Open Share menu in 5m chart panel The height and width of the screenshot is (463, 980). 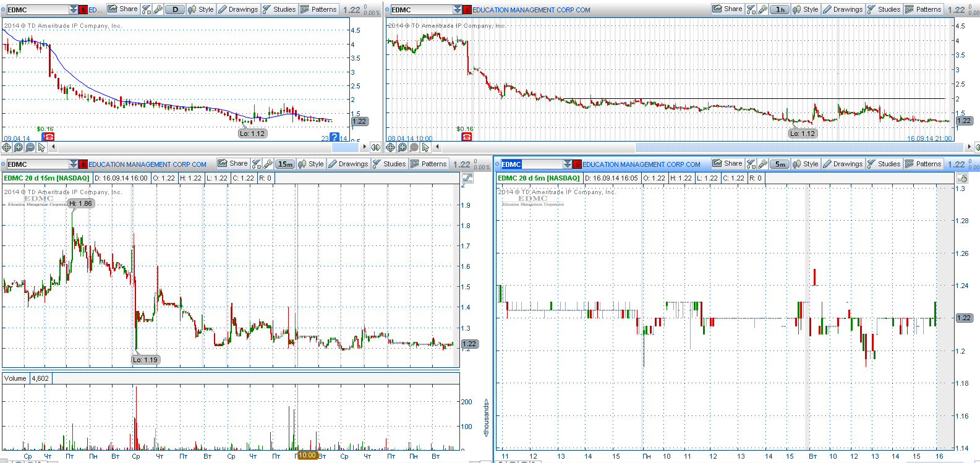[728, 164]
